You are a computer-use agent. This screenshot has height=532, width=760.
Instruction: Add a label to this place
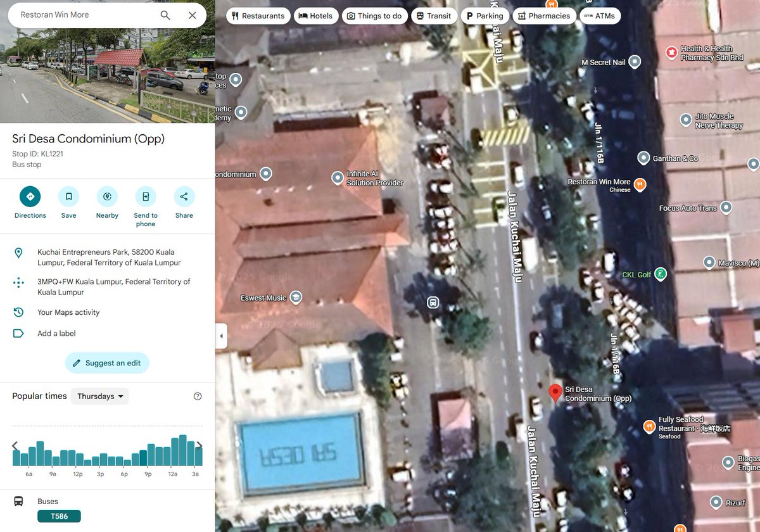108,333
